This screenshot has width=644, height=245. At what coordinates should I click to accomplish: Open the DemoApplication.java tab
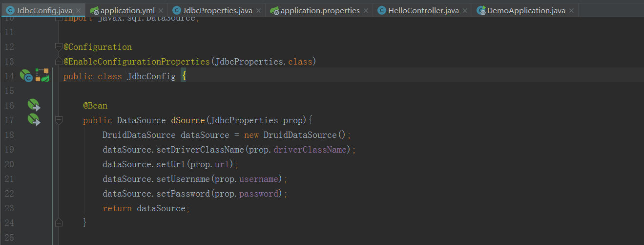[526, 10]
